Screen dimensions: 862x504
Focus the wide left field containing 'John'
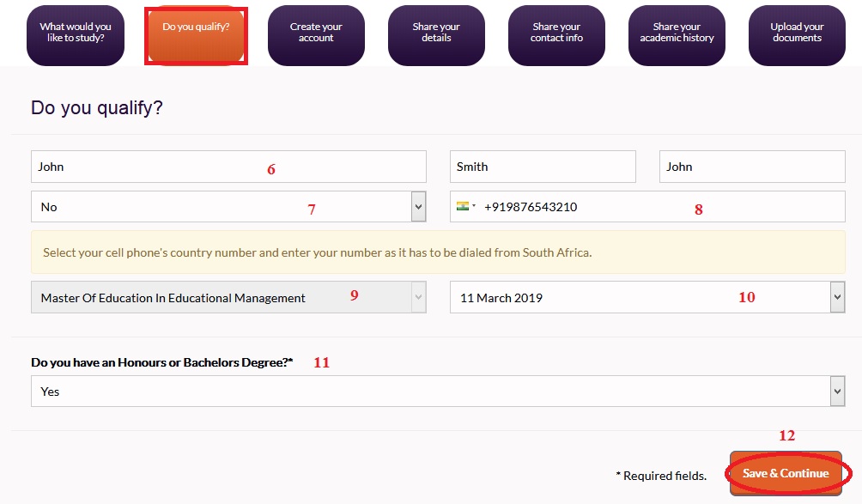click(x=228, y=167)
